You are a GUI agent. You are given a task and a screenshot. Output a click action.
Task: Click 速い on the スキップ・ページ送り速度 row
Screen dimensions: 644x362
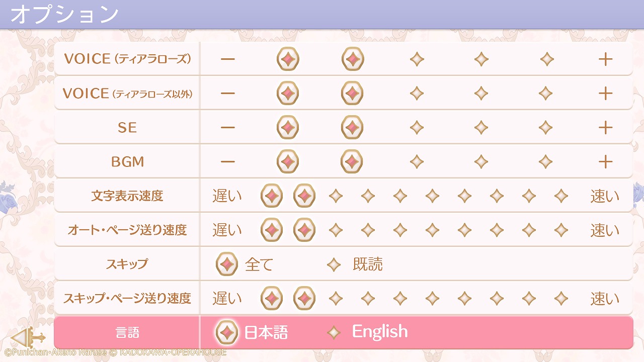605,299
